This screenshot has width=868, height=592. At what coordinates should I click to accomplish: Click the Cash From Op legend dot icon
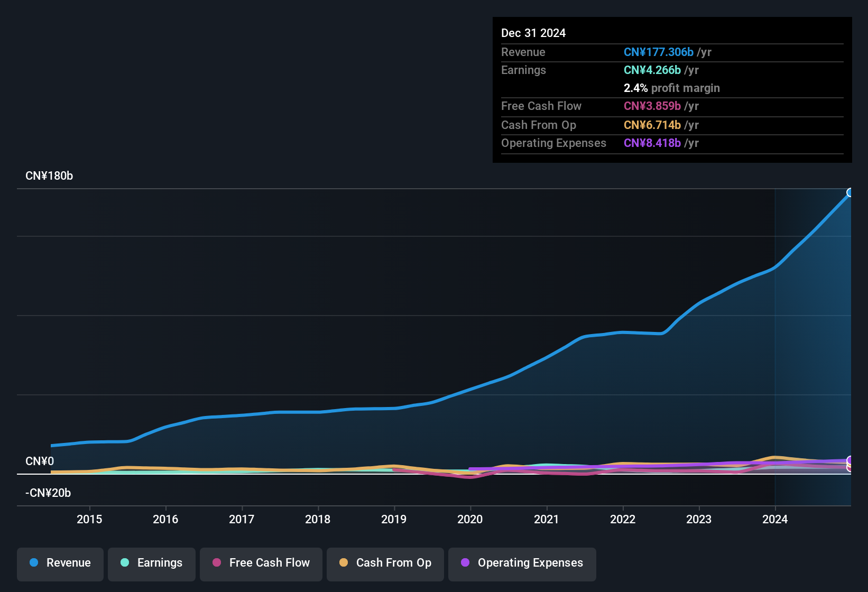coord(343,563)
